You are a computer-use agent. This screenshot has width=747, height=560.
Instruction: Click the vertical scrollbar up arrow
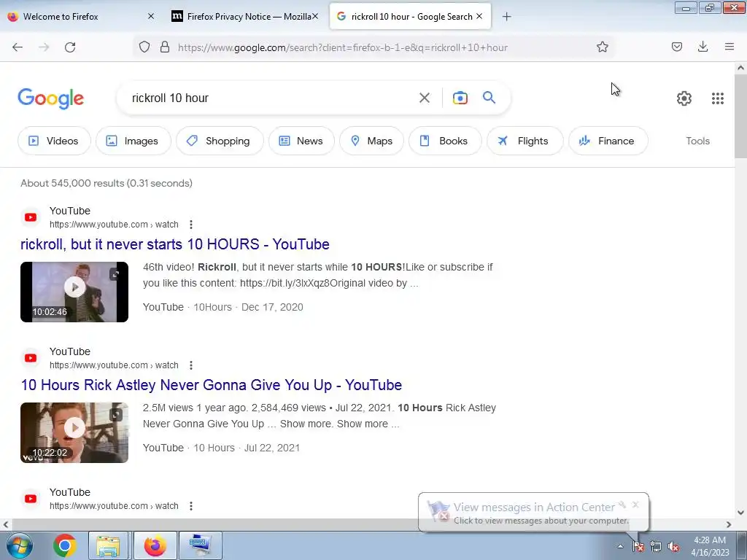(x=740, y=68)
